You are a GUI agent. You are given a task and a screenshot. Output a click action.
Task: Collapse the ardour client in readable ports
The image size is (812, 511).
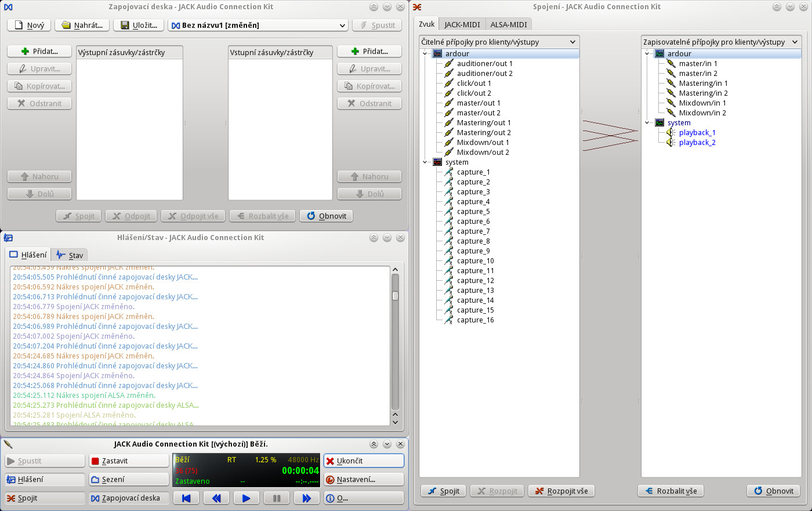click(x=425, y=54)
